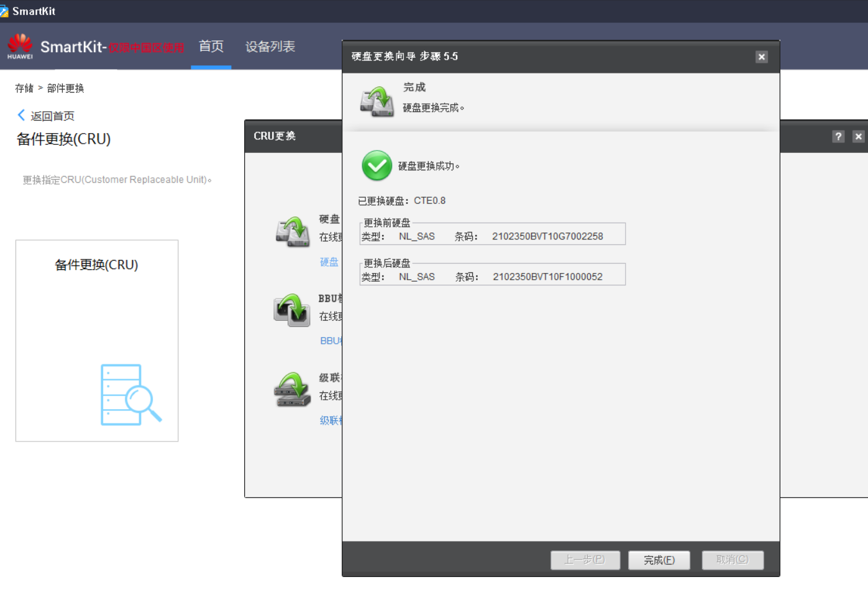This screenshot has width=868, height=610.
Task: Click the BBU module replacement icon
Action: [x=291, y=310]
